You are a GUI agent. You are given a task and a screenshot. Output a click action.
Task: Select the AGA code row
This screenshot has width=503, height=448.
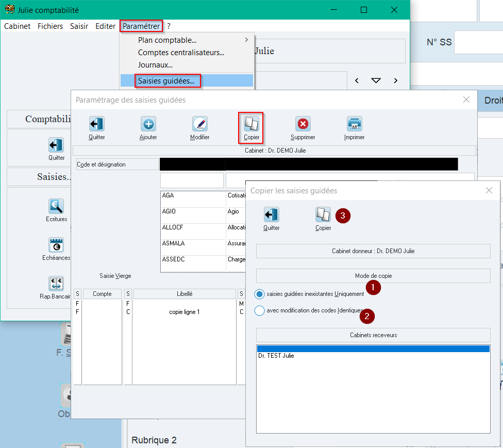(193, 199)
